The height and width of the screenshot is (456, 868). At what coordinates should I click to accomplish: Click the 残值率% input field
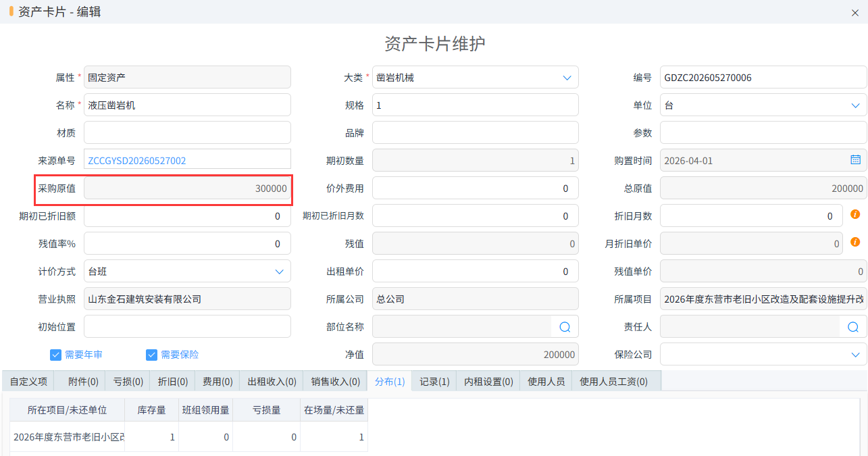pyautogui.click(x=187, y=244)
